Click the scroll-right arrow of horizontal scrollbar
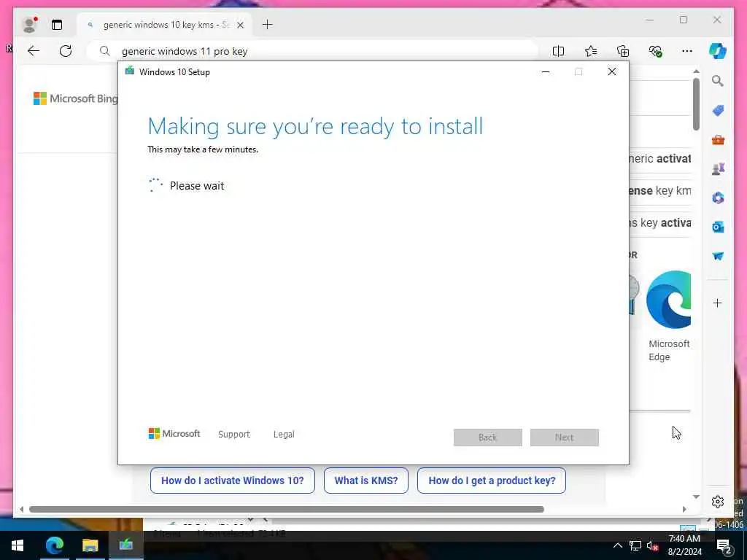This screenshot has height=560, width=747. 684,509
